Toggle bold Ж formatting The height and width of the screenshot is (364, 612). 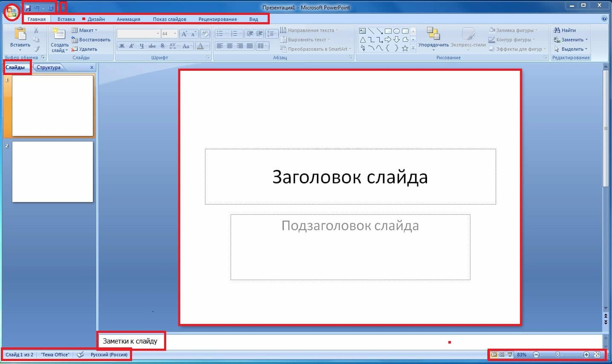tap(122, 46)
